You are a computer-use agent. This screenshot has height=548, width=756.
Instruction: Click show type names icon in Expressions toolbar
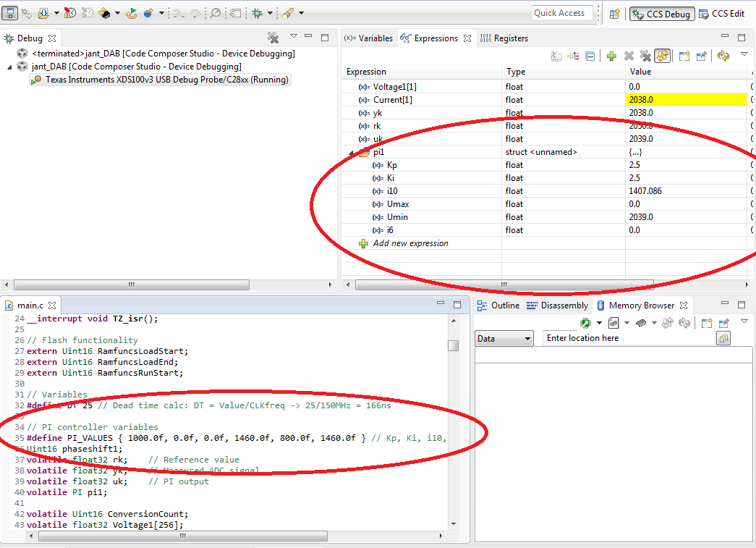(x=556, y=56)
